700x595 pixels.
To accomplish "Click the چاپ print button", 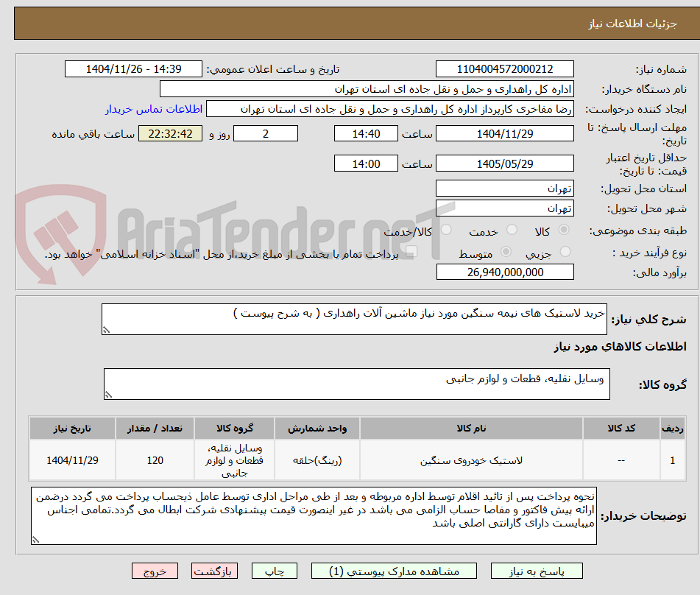I will pos(275,571).
